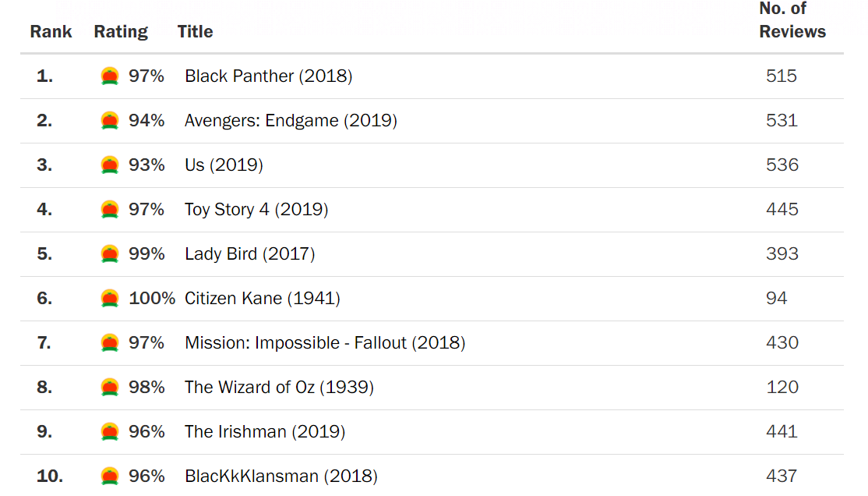This screenshot has width=868, height=496.
Task: Sort the table by Rank column header
Action: [x=51, y=32]
